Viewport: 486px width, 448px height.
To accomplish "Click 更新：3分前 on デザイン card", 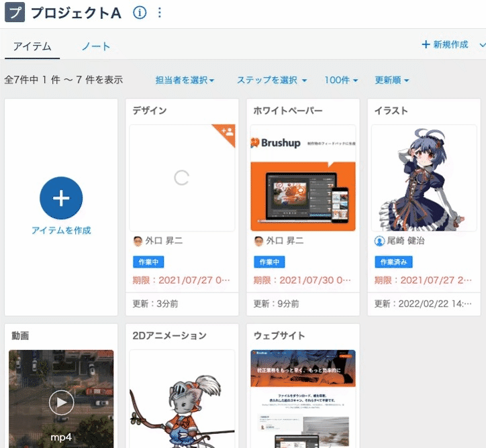I will click(155, 304).
